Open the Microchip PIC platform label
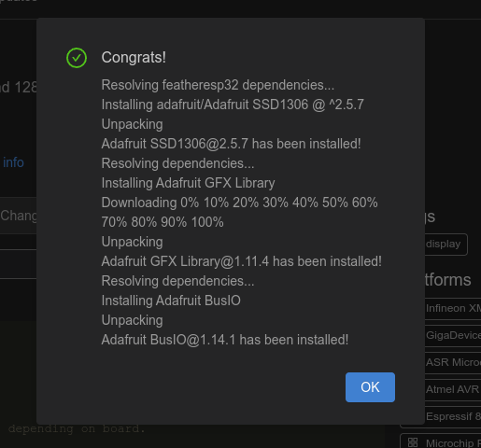The image size is (481, 448). 453,442
